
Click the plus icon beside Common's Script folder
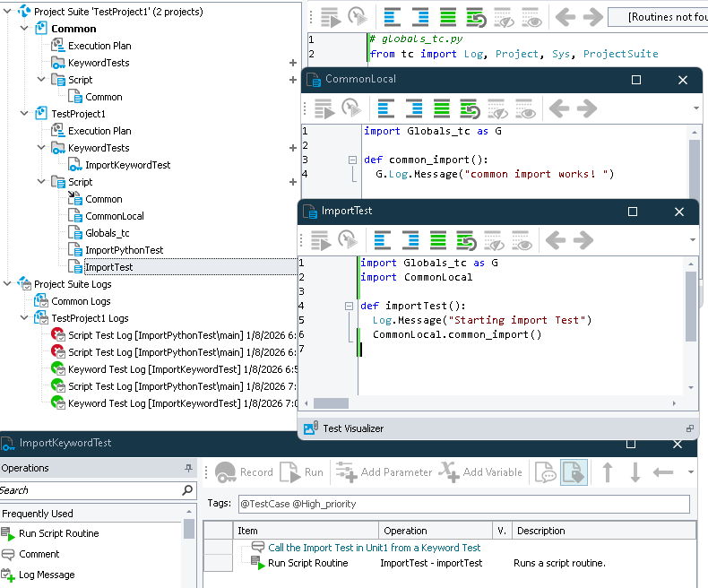[292, 80]
